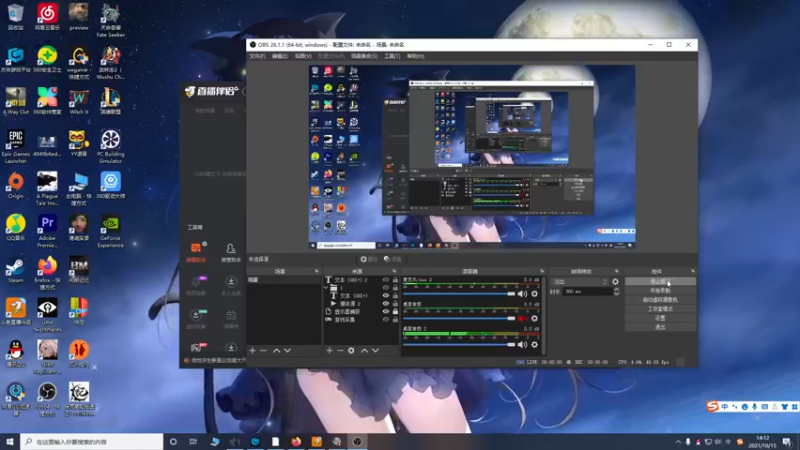Open Steam desktop shortcut

point(15,271)
